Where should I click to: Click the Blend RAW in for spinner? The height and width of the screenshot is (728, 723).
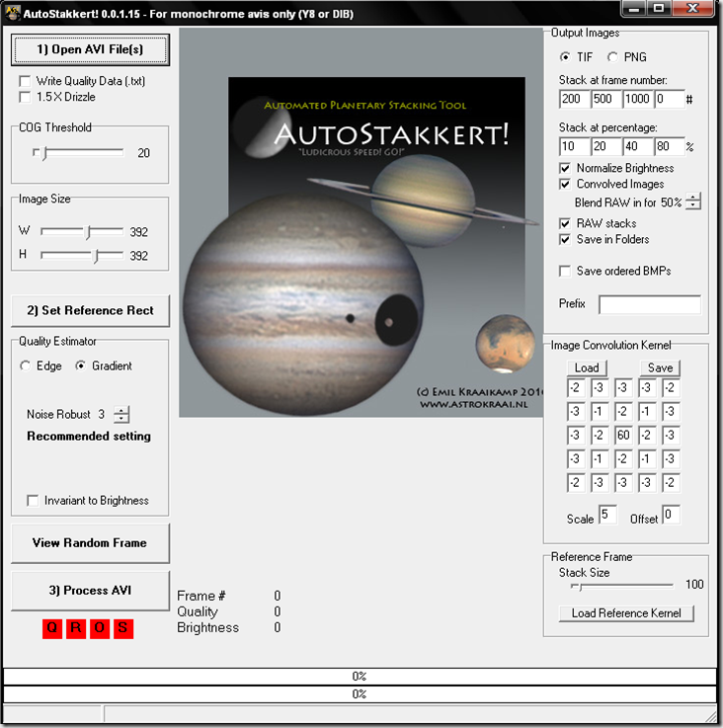click(x=693, y=202)
